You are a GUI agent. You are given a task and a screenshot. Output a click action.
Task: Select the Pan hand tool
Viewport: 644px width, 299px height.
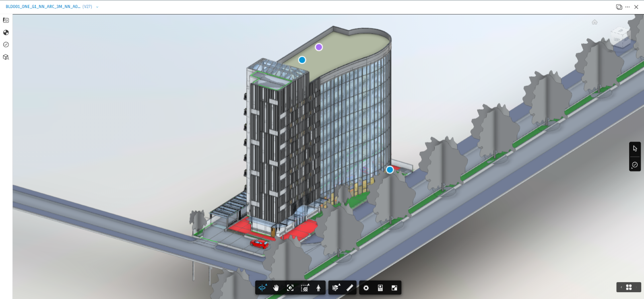click(x=276, y=288)
